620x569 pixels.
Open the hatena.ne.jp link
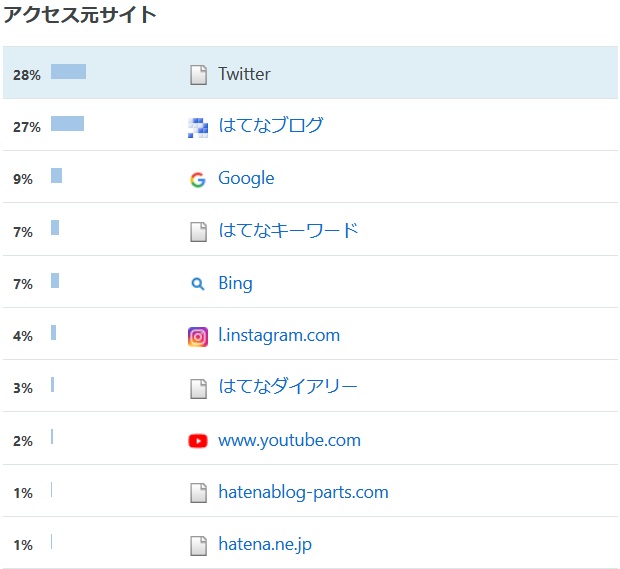point(265,544)
